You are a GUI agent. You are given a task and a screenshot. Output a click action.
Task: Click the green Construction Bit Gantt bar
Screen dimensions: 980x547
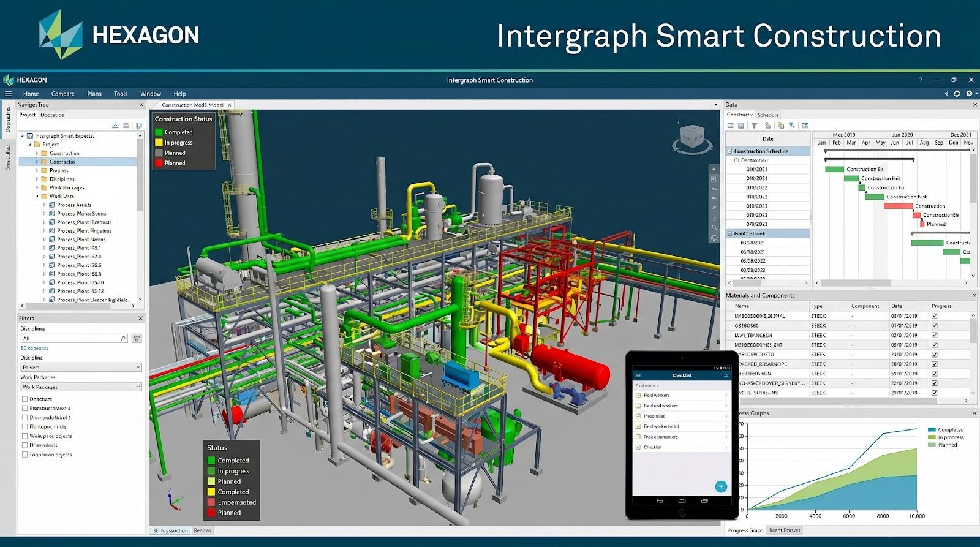(x=834, y=169)
